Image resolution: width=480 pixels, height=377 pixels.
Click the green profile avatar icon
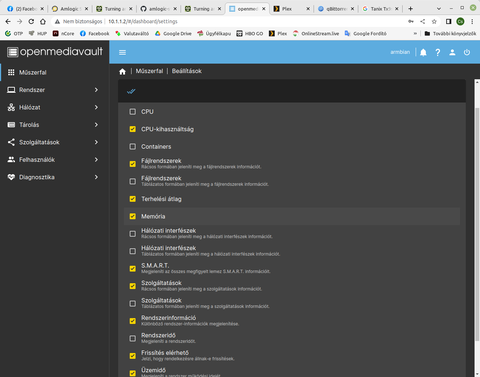tap(460, 21)
